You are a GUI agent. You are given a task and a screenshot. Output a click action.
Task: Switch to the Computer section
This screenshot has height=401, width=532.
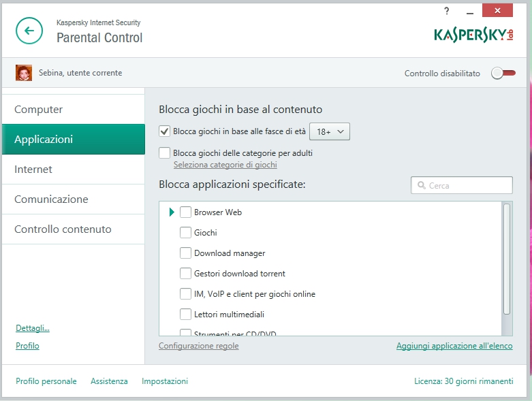pyautogui.click(x=39, y=110)
